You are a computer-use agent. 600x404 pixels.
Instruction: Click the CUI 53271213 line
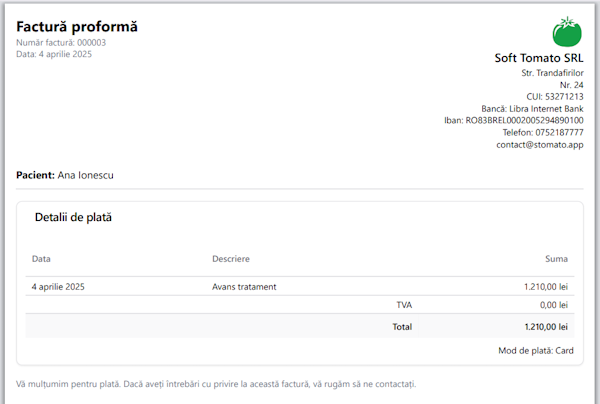point(555,97)
